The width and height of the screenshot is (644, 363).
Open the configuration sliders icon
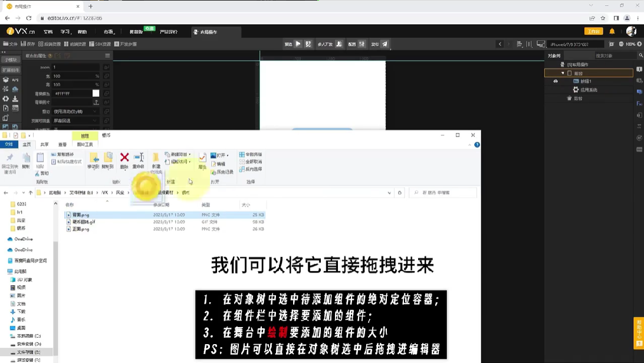(362, 44)
